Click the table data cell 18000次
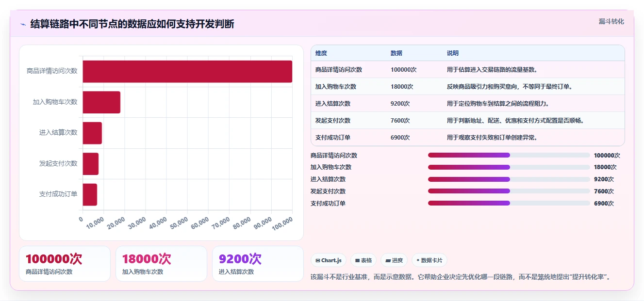The image size is (644, 301). (402, 87)
